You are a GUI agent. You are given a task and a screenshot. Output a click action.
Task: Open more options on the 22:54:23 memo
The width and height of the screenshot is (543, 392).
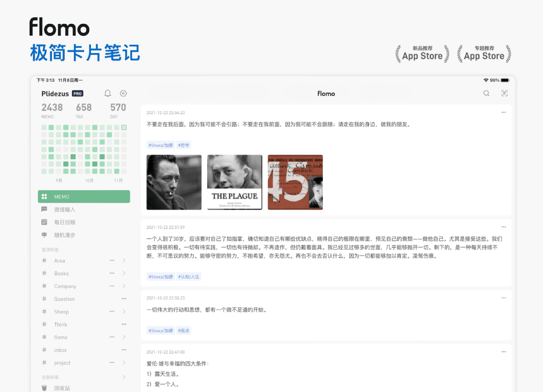[x=504, y=113]
